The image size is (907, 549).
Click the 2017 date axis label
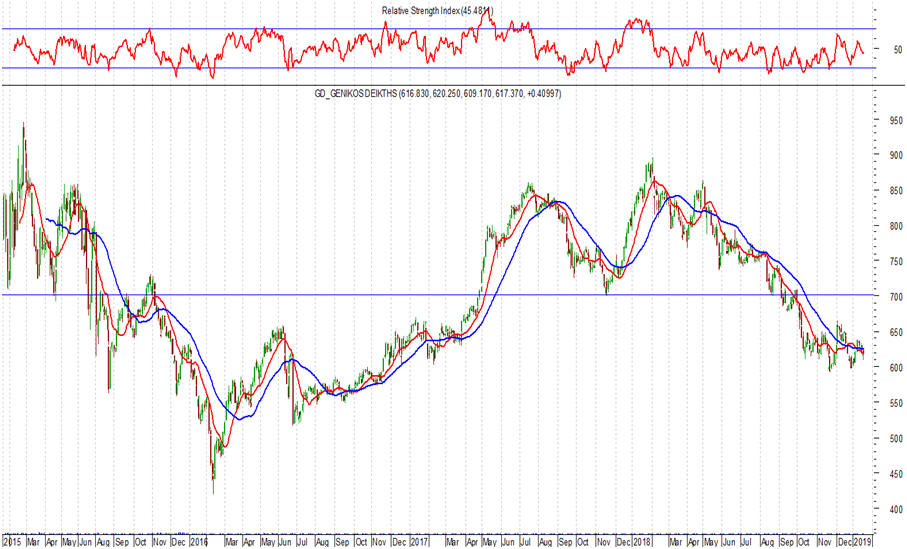[419, 541]
